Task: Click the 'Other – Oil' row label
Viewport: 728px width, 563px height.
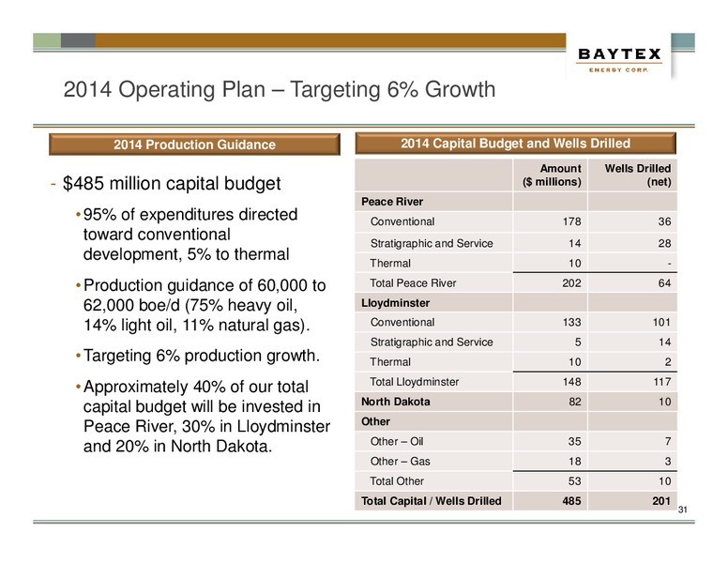Action: (x=397, y=442)
